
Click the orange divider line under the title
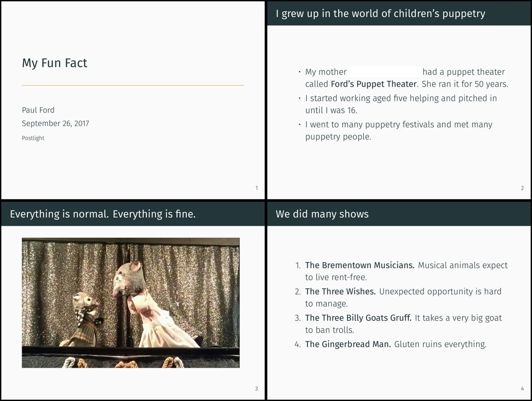click(x=133, y=85)
